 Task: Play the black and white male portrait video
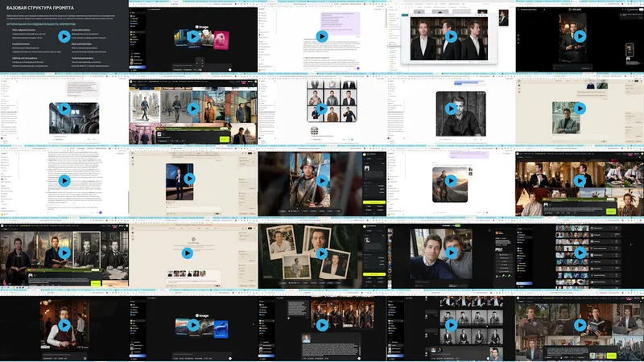point(451,109)
